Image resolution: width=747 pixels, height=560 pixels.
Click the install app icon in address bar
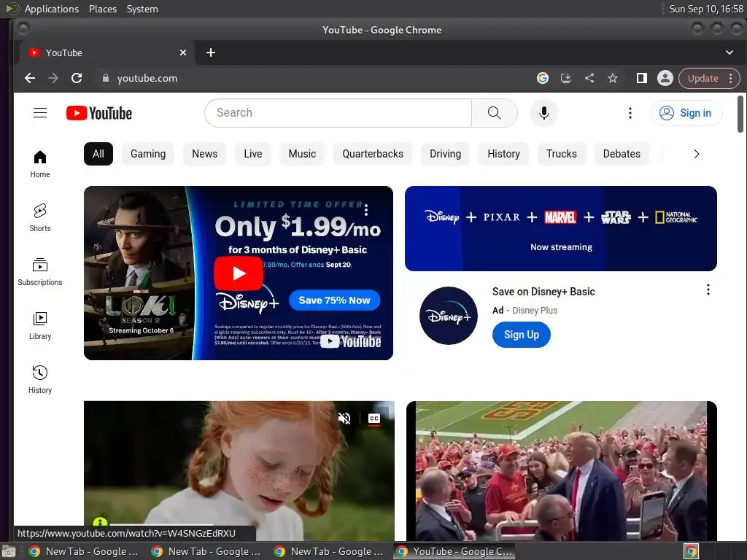[565, 78]
